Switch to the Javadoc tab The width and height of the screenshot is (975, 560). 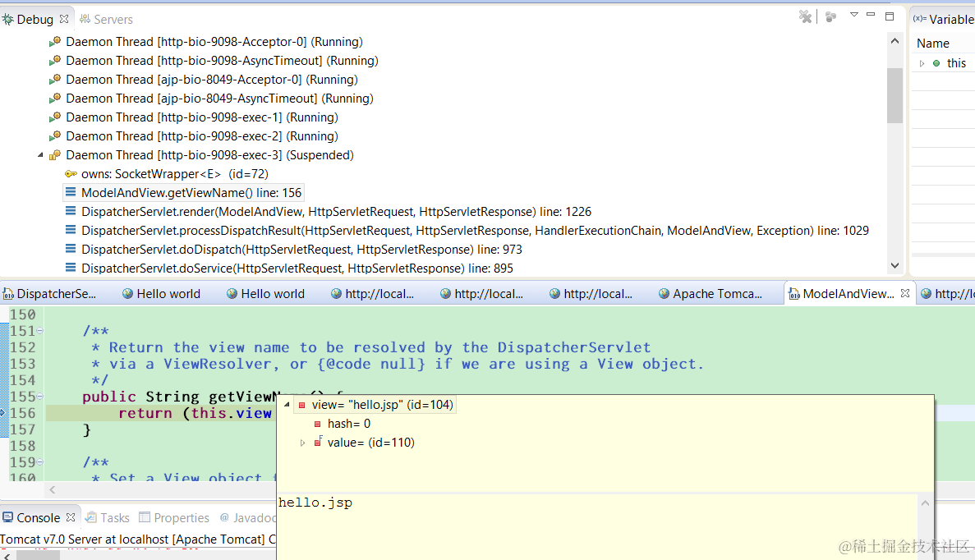[247, 518]
